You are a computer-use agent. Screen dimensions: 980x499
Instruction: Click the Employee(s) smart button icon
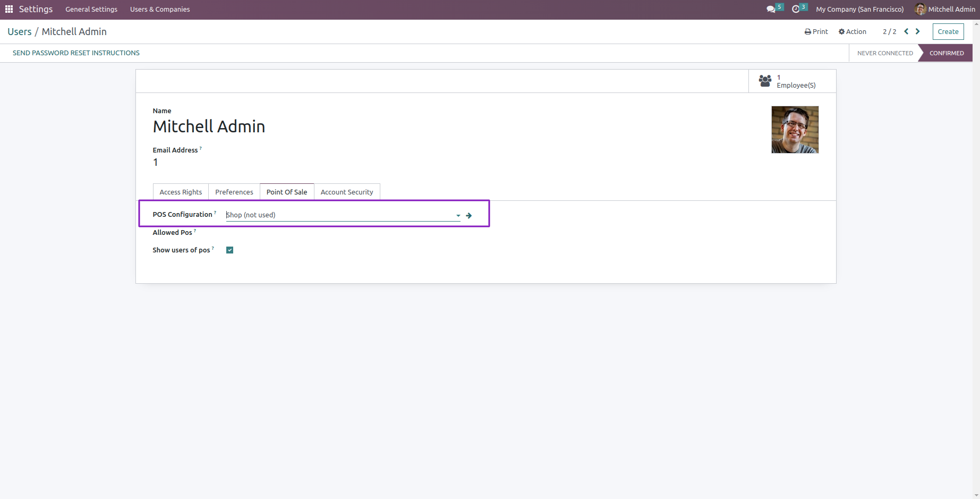coord(765,80)
